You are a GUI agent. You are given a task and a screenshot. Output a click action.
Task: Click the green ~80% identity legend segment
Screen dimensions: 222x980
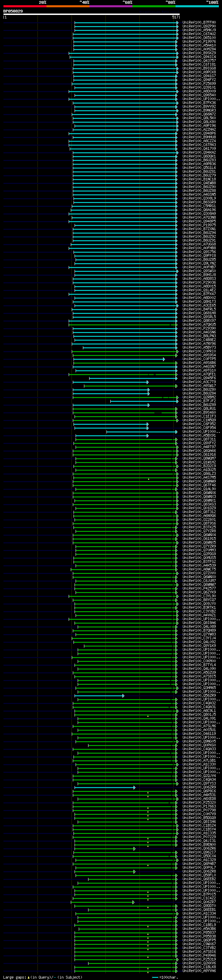point(154,6)
